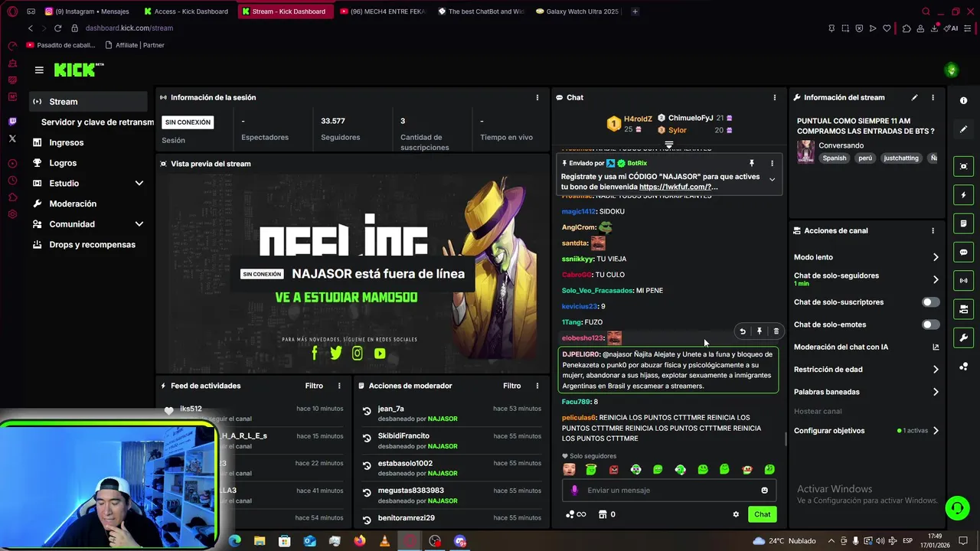The image size is (980, 551).
Task: Toggle Chat de solo-suscriptores switch
Action: tap(930, 302)
